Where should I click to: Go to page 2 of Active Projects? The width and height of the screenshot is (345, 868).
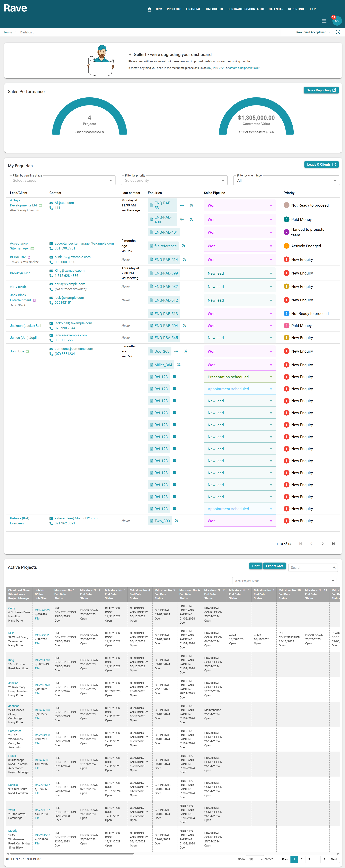click(302, 859)
